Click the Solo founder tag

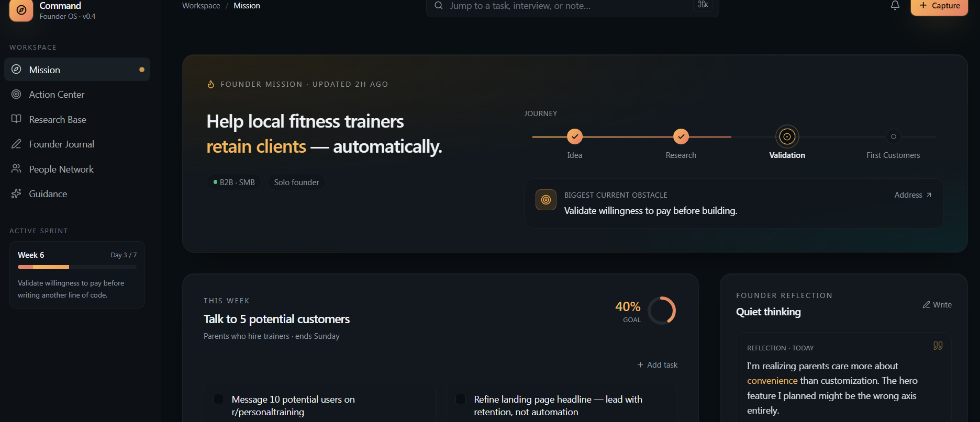tap(296, 183)
